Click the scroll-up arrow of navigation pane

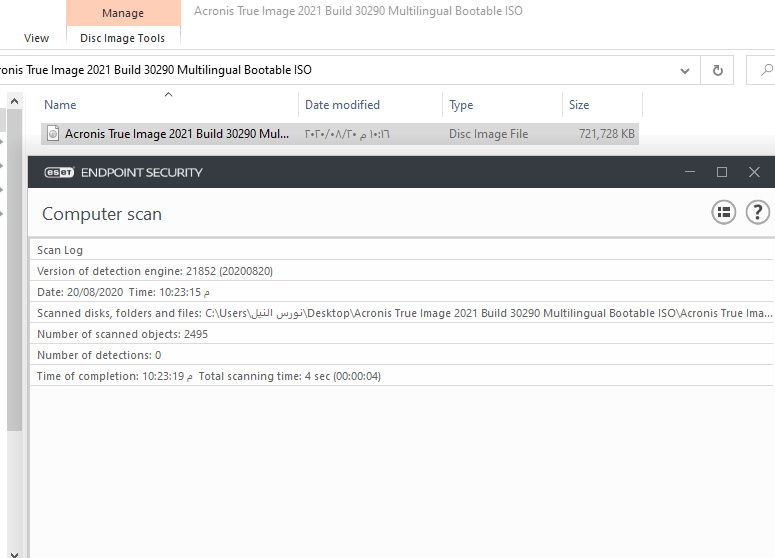pos(14,101)
